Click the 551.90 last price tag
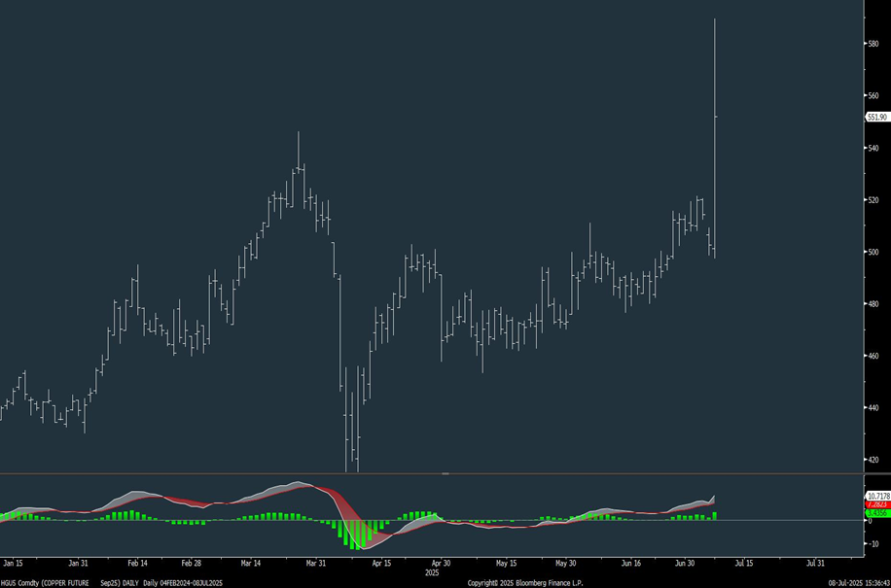 point(877,117)
